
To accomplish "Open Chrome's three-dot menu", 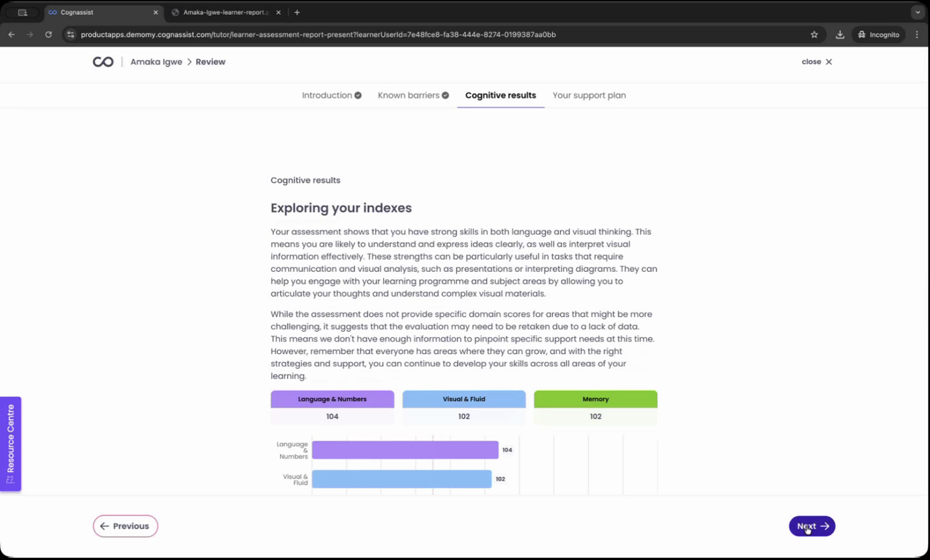I will point(917,34).
